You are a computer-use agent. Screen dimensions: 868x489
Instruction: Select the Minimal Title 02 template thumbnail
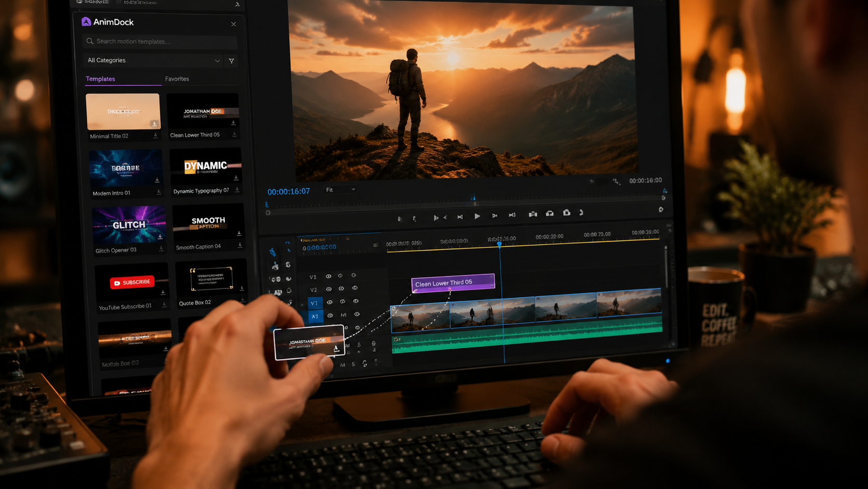pyautogui.click(x=123, y=111)
